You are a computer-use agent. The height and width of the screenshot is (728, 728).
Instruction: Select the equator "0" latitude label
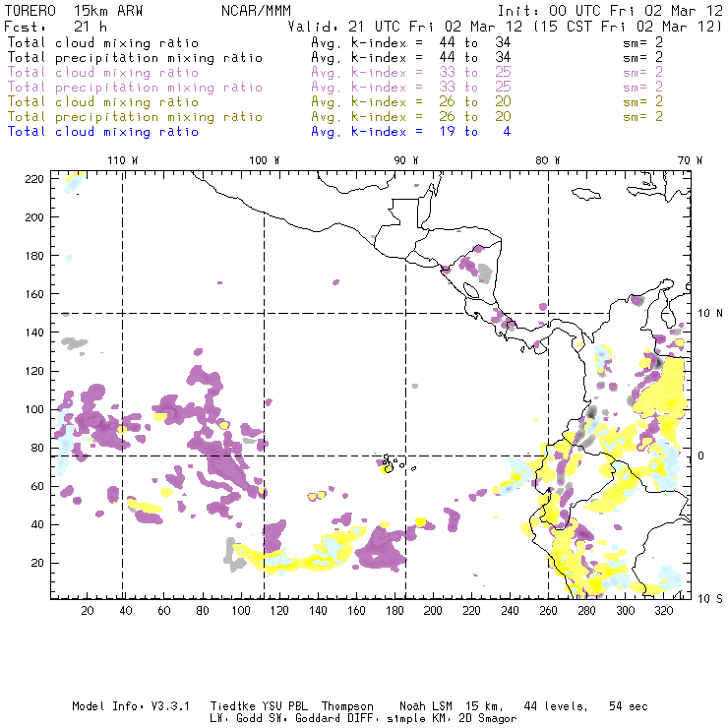pyautogui.click(x=700, y=455)
